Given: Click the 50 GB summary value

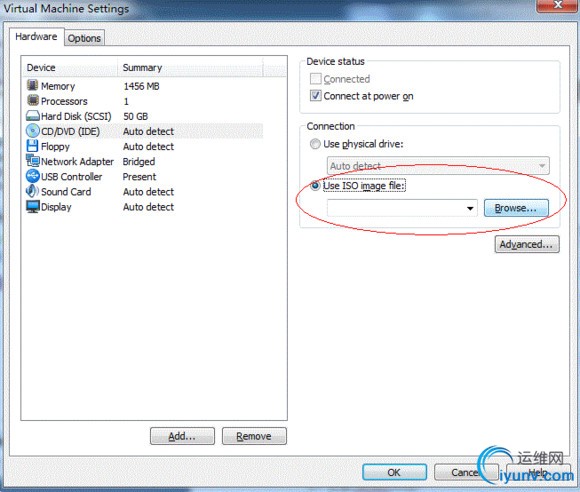Looking at the screenshot, I should 136,117.
